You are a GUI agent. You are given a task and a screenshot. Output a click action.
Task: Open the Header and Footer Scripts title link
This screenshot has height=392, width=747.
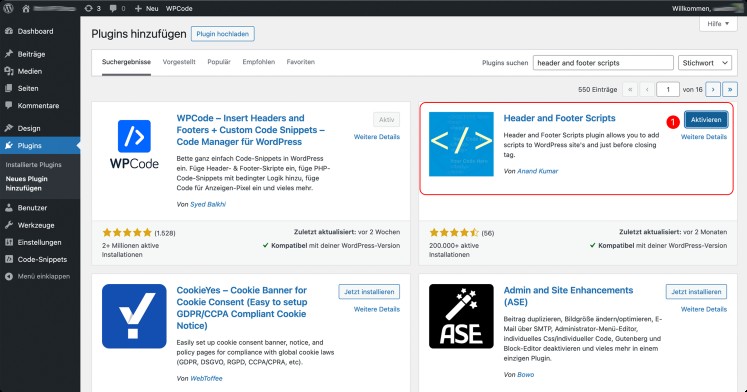(x=559, y=118)
